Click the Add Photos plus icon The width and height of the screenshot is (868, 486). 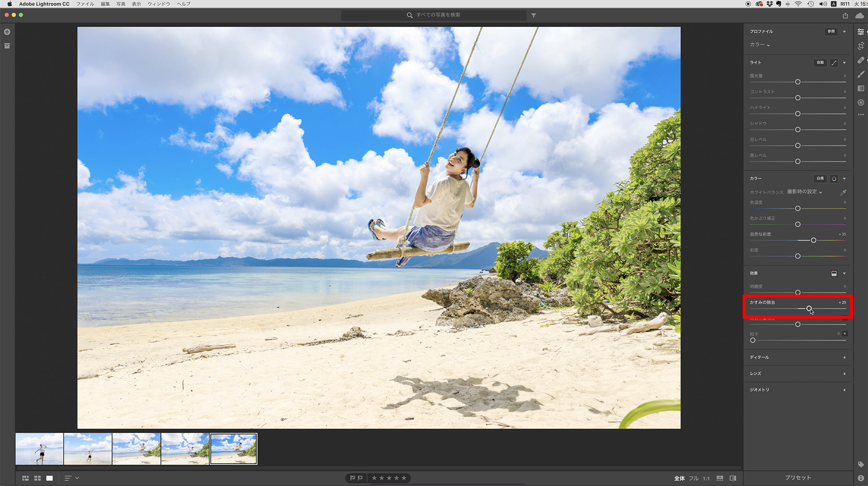(7, 32)
